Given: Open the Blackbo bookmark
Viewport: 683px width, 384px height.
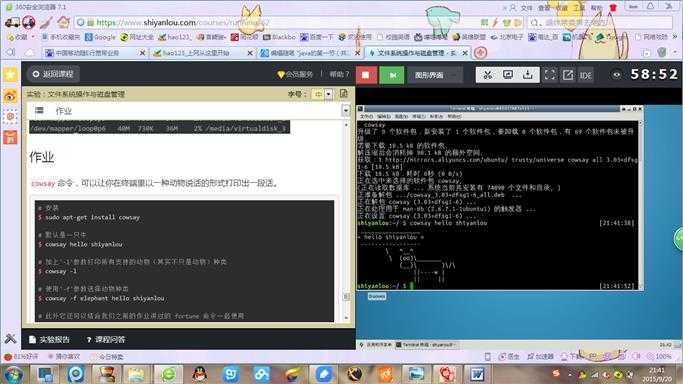Looking at the screenshot, I should pyautogui.click(x=279, y=37).
